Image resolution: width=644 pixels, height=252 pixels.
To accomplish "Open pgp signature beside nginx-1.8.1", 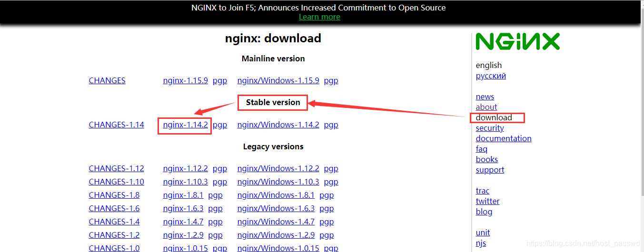I will [x=216, y=195].
